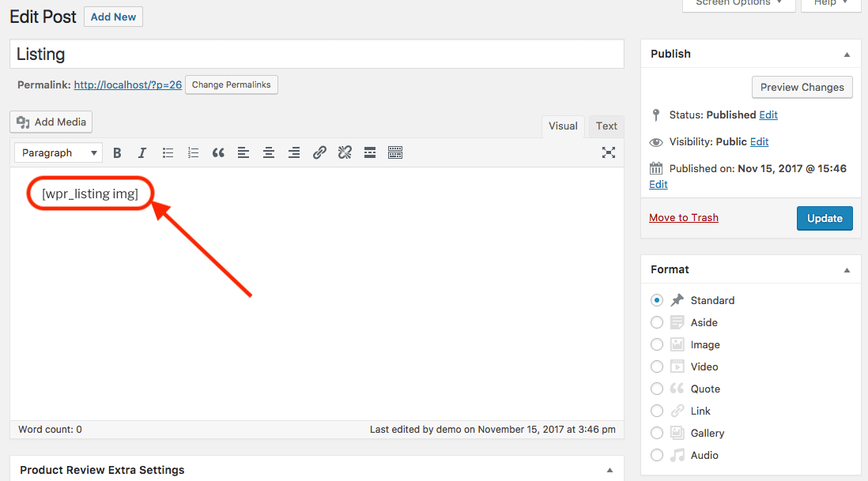The image size is (868, 481).
Task: Select the Gallery post format
Action: click(x=657, y=433)
